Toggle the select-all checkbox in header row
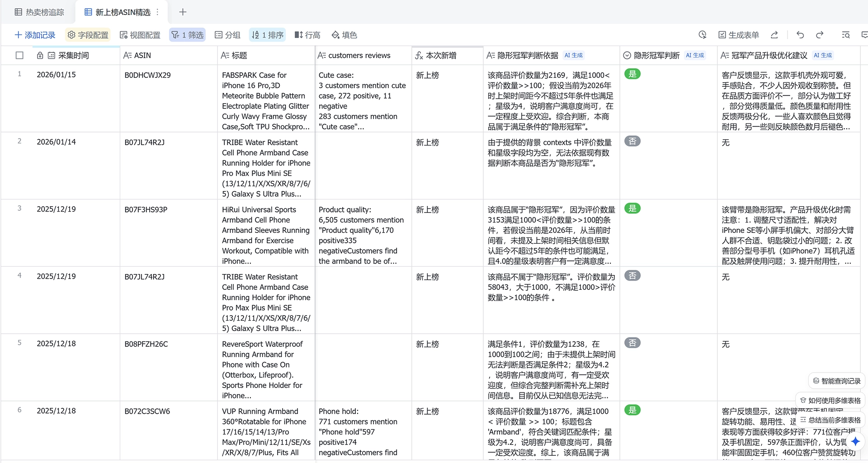 (x=19, y=55)
